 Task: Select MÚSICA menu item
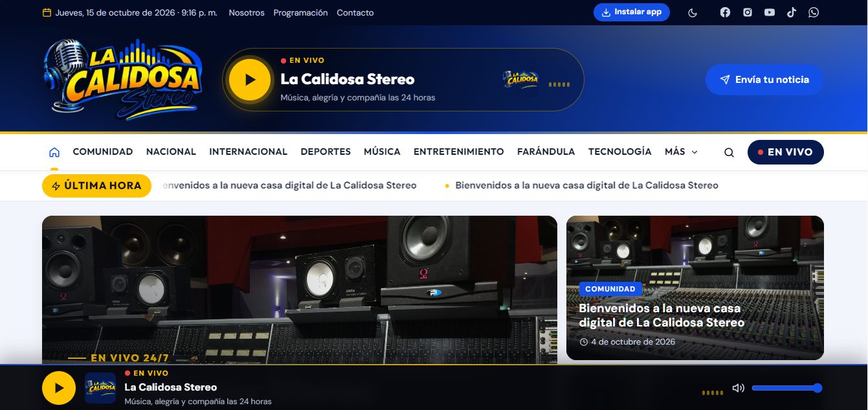pos(382,152)
